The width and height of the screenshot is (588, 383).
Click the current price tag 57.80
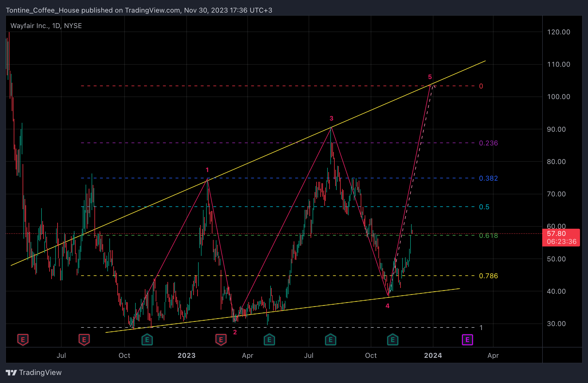point(561,238)
